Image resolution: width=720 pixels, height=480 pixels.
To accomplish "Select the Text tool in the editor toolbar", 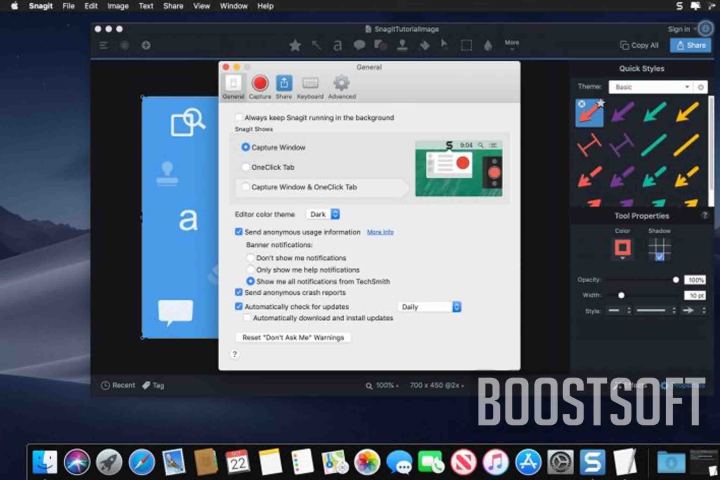I will (338, 45).
